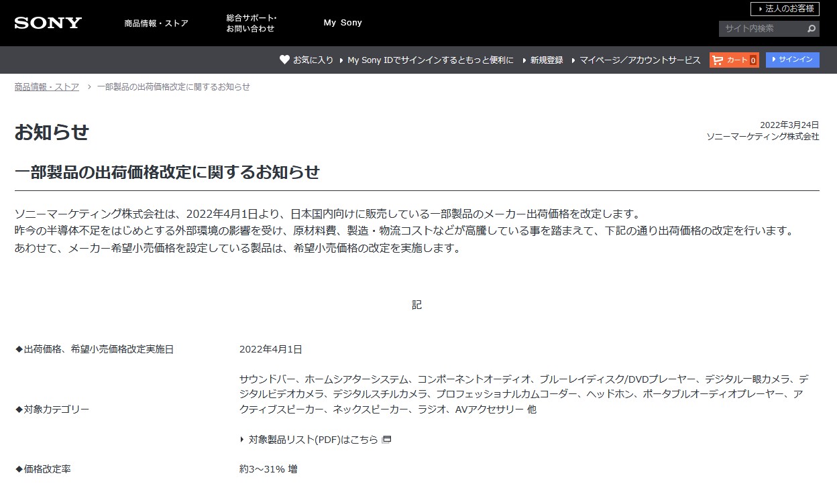The height and width of the screenshot is (504, 837).
Task: Open the お気に入り link
Action: pos(313,60)
